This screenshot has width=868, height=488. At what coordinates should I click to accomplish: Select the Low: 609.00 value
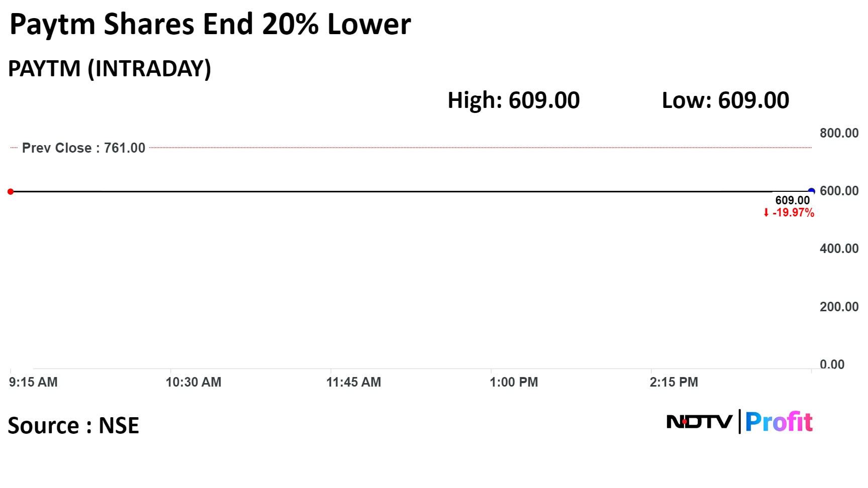725,100
